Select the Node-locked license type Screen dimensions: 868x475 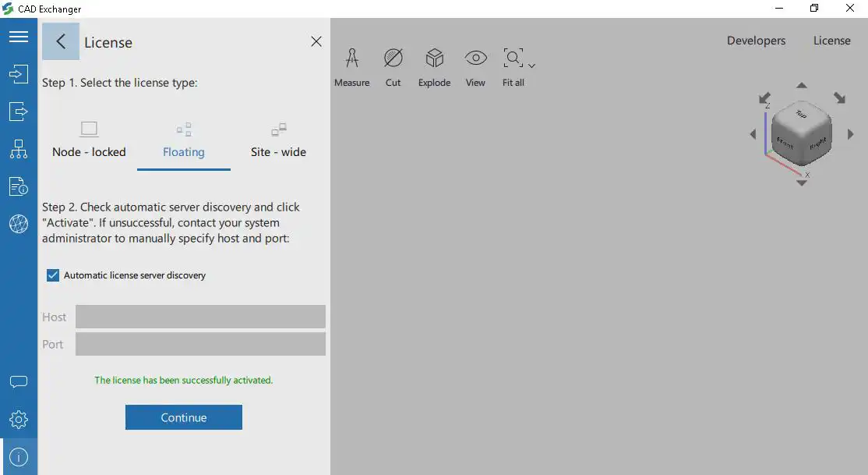88,139
